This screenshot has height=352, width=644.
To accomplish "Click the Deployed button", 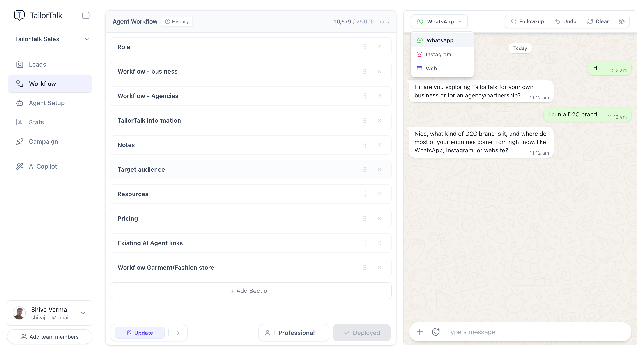I will [361, 333].
